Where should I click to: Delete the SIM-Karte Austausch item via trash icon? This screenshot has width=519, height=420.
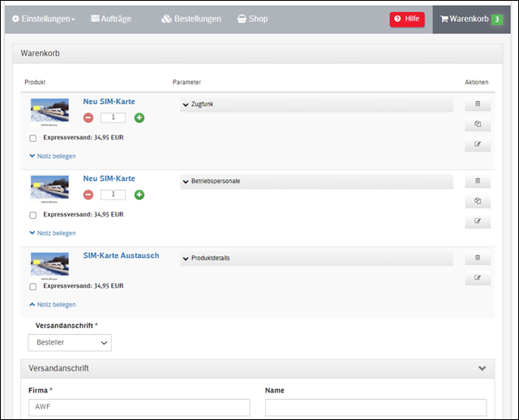478,258
